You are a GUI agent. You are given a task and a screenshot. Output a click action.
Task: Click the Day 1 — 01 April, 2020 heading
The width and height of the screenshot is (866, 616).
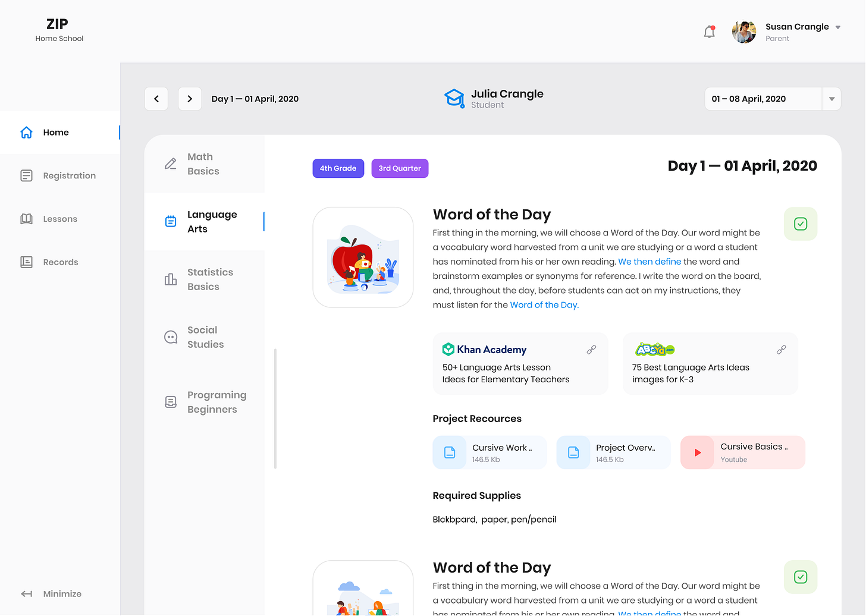click(x=742, y=166)
